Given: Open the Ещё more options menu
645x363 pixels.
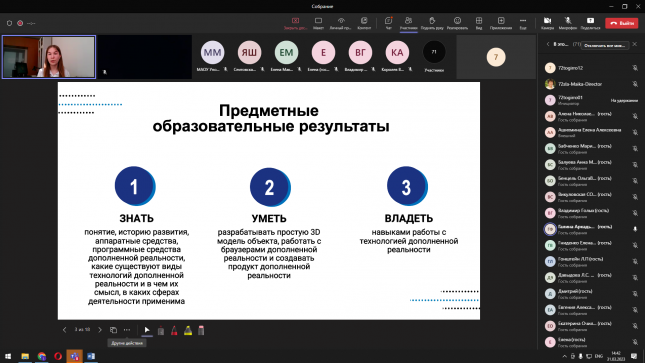Looking at the screenshot, I should (523, 23).
